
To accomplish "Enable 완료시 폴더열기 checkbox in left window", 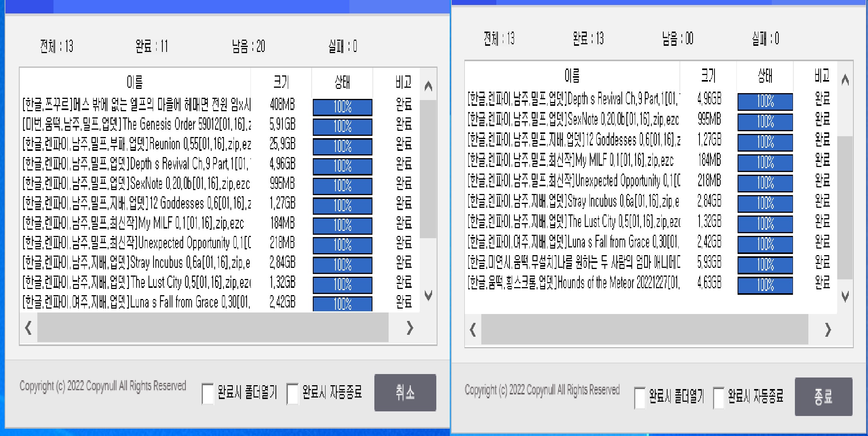I will [208, 393].
